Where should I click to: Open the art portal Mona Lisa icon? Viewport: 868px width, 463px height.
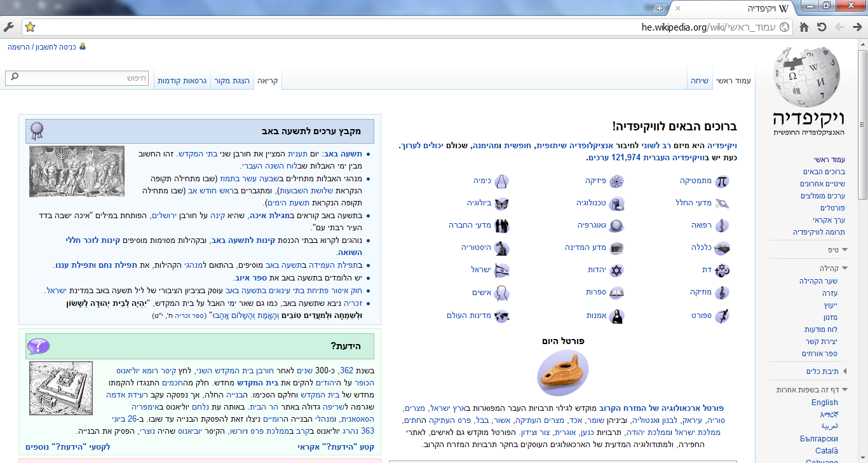616,315
